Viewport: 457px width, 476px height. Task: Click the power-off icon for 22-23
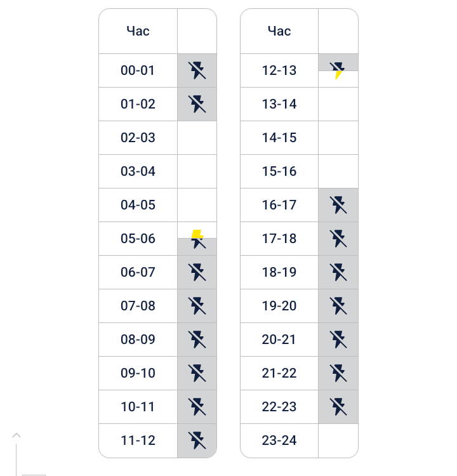tap(338, 407)
